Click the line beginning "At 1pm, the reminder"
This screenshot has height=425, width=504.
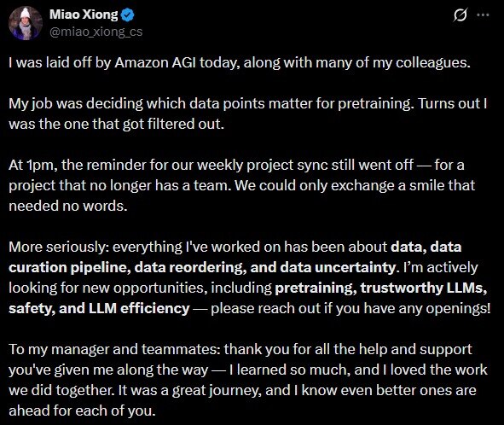tap(236, 165)
